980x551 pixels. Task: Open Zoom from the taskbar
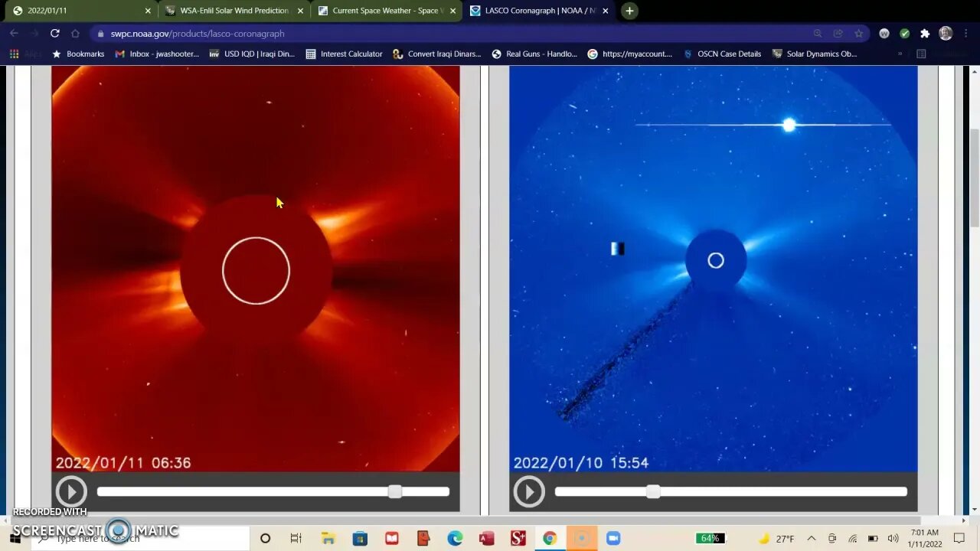click(613, 539)
